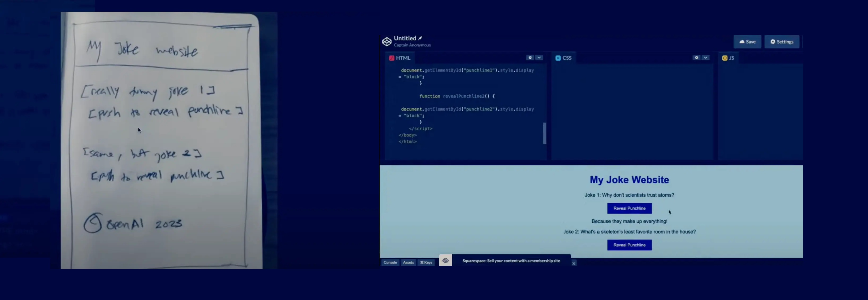868x300 pixels.
Task: Close the Squarespace ad banner
Action: [x=574, y=263]
